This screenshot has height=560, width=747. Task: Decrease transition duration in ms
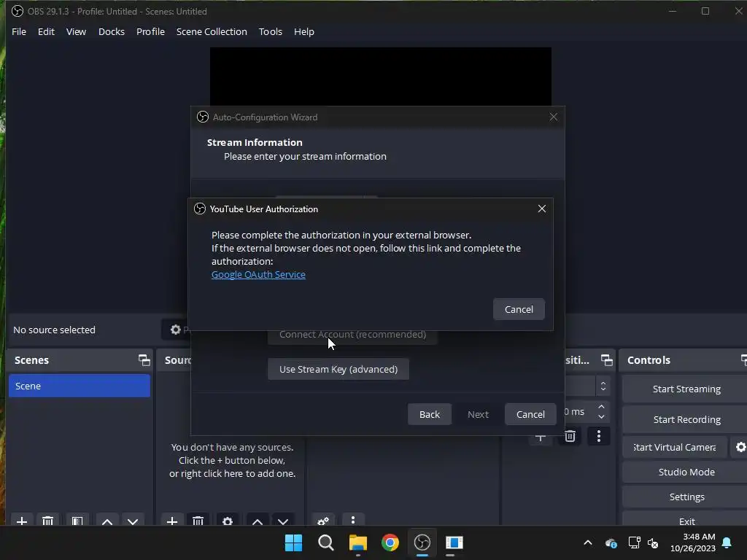click(x=601, y=416)
